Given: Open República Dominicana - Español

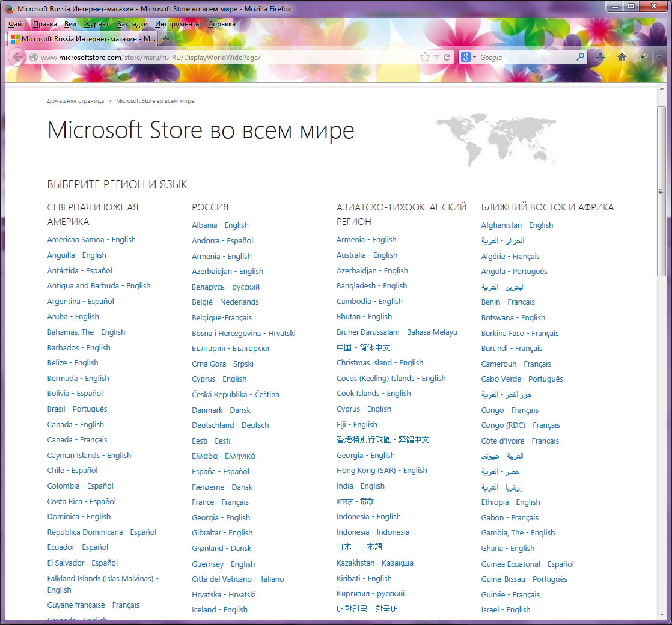Looking at the screenshot, I should pyautogui.click(x=102, y=532).
